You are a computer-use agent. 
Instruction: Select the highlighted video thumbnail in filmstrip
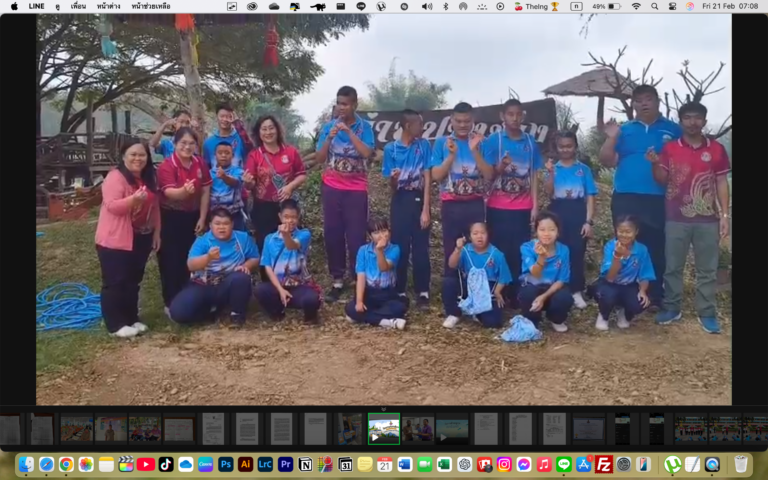click(383, 429)
